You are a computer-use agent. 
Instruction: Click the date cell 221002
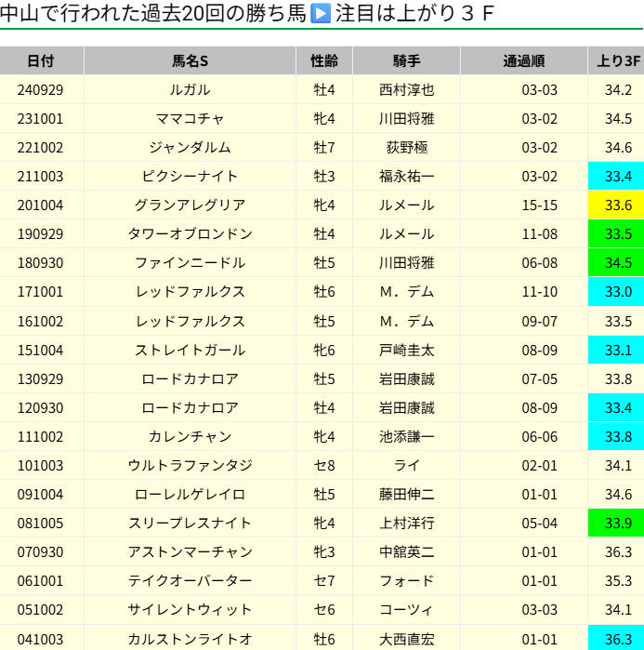[x=40, y=147]
